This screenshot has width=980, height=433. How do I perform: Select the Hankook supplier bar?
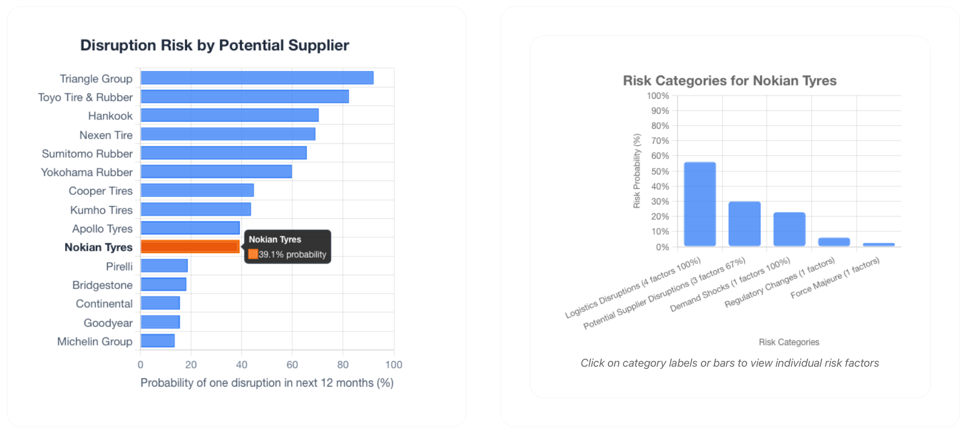tap(229, 115)
